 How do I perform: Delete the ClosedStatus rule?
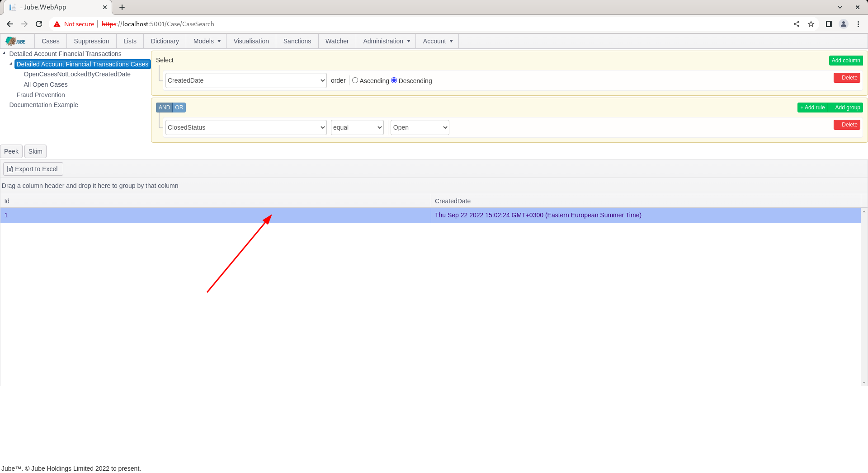tap(847, 125)
